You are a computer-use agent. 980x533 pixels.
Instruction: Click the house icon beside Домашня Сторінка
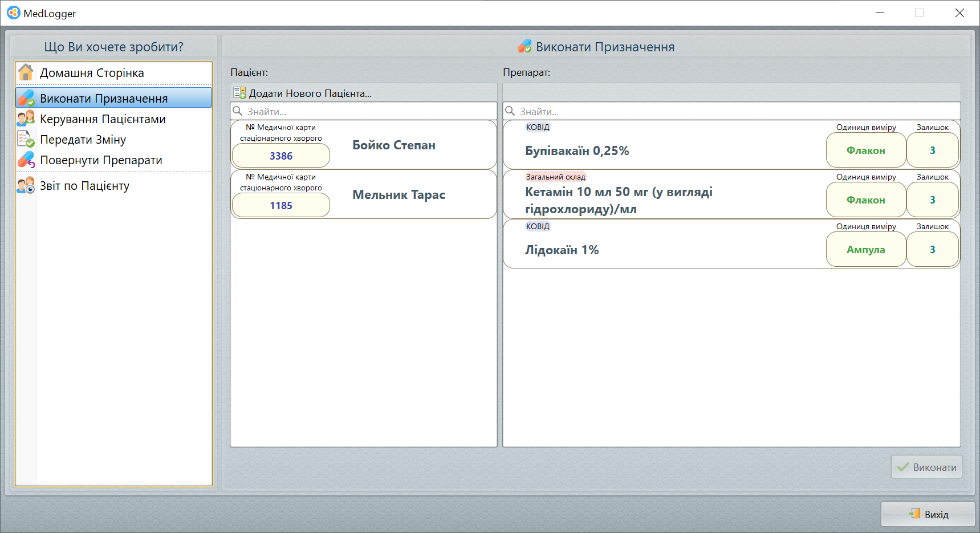[26, 73]
